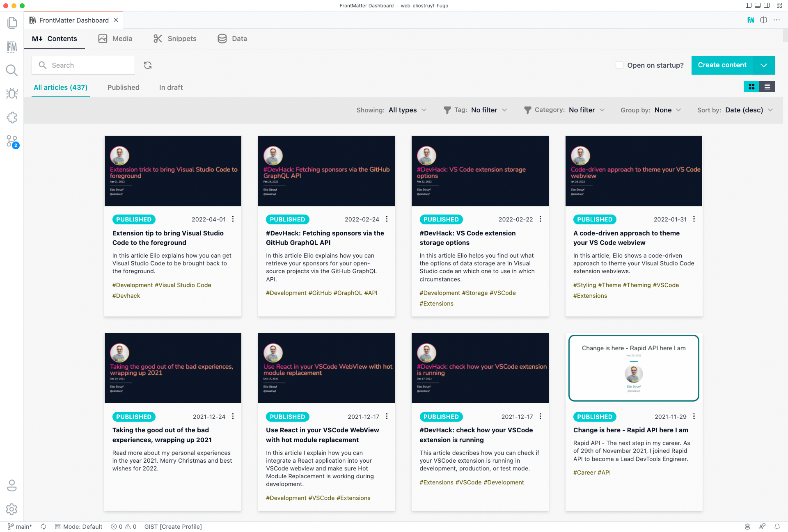Screen dimensions: 788x532
Task: Switch to grid view layout
Action: [x=751, y=87]
